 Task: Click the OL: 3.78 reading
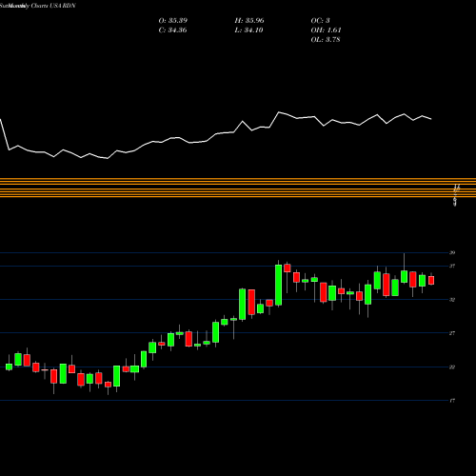point(326,40)
